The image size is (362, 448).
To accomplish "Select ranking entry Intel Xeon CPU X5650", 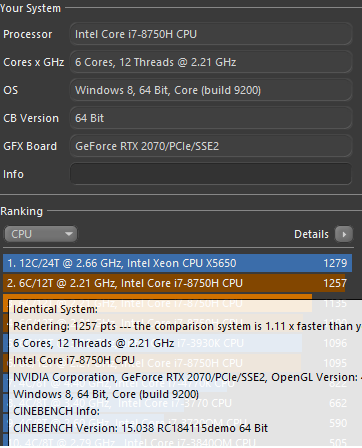I will [x=177, y=263].
